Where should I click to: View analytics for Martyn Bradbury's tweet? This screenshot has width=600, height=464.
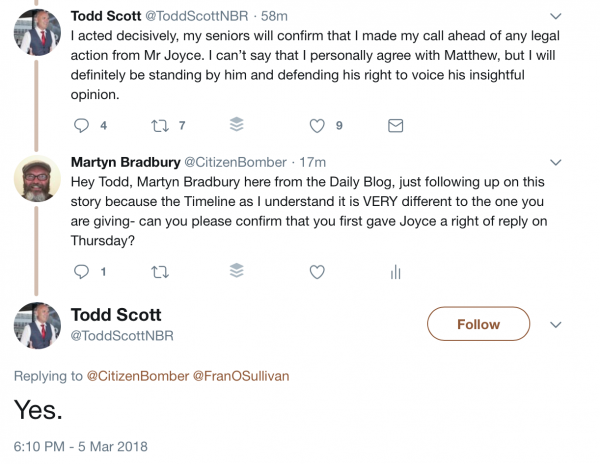pos(395,271)
